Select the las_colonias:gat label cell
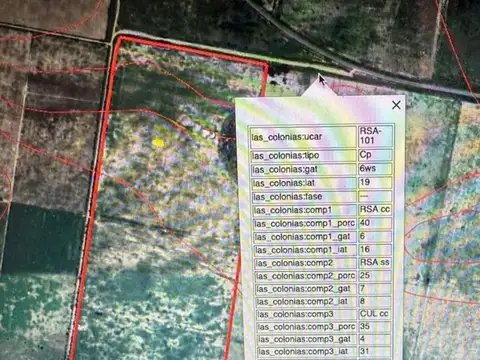Image resolution: width=480 pixels, height=360 pixels. (x=304, y=170)
